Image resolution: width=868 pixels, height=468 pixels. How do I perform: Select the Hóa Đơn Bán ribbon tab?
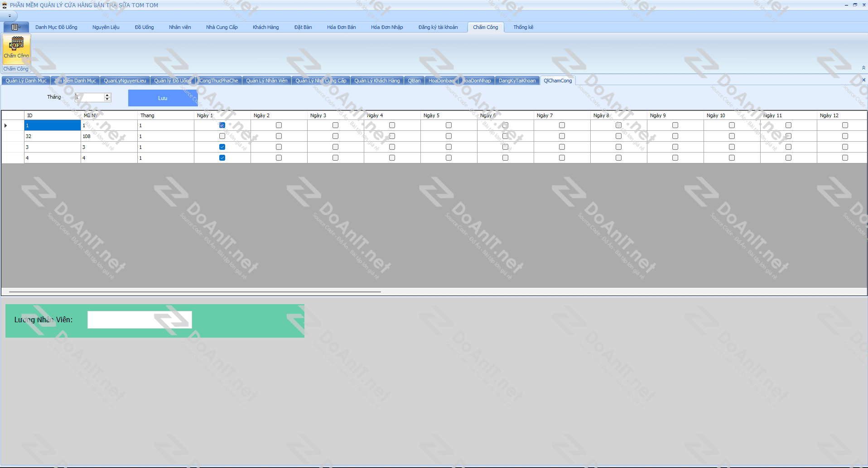tap(342, 27)
